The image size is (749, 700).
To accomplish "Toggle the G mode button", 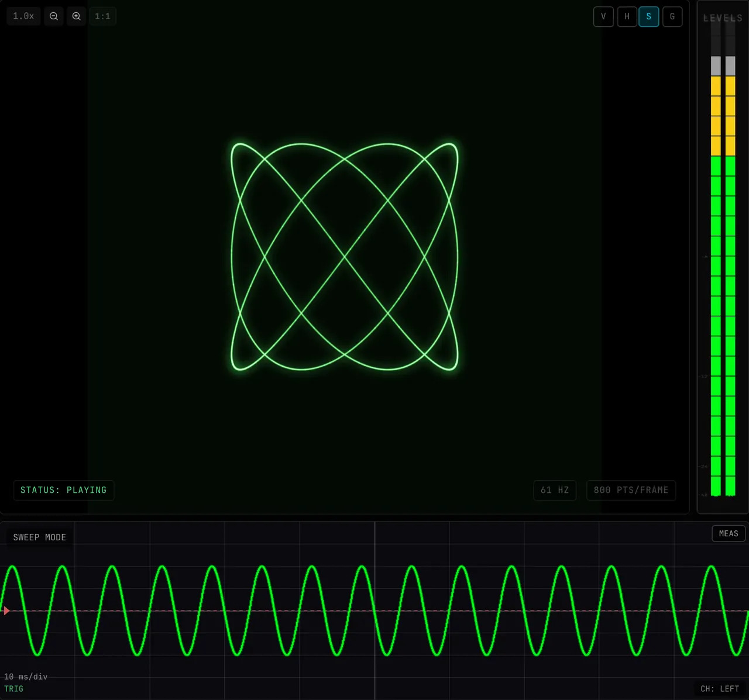I will [x=672, y=16].
